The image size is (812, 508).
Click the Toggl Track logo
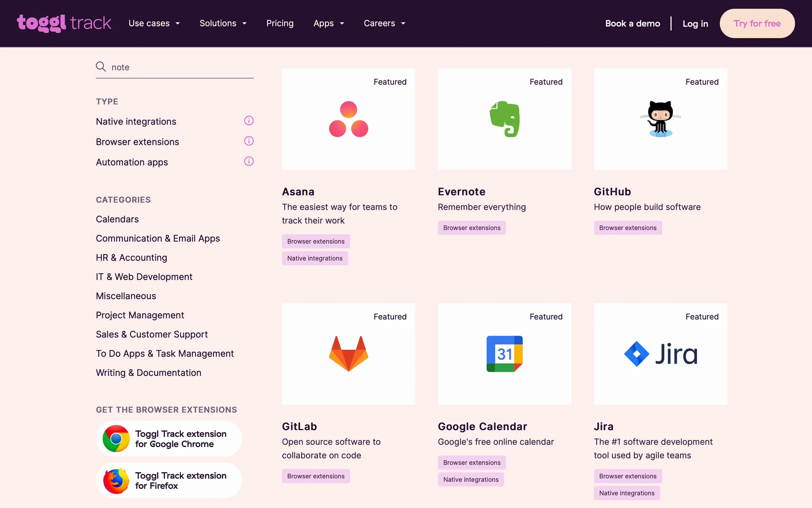click(64, 23)
